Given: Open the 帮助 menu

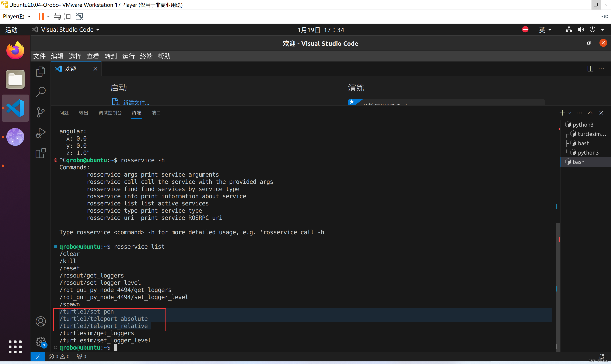Looking at the screenshot, I should click(164, 56).
